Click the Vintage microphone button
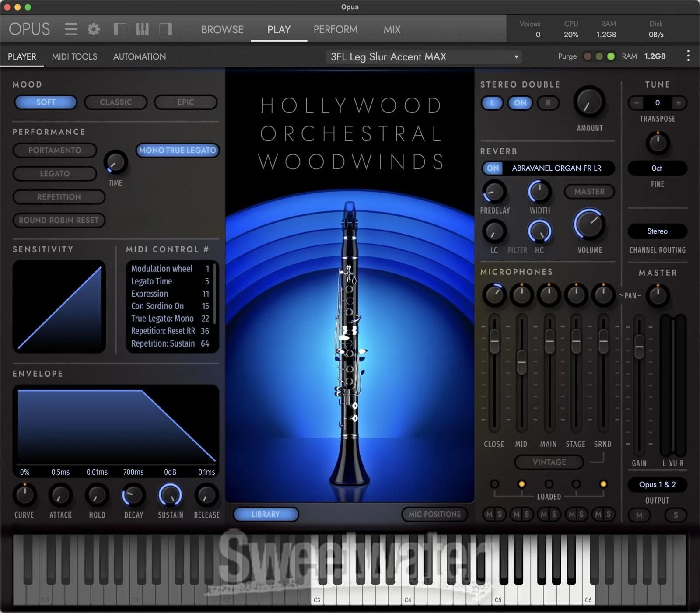 [549, 462]
